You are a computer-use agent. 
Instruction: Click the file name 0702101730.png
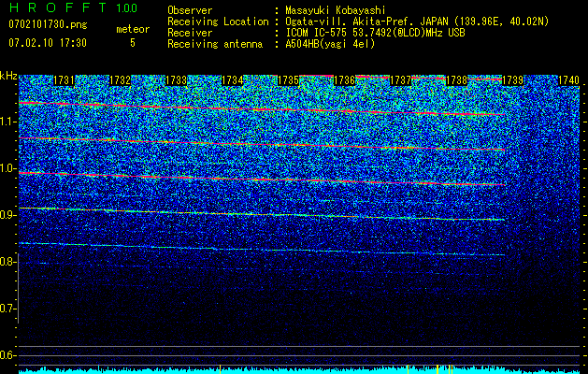point(48,25)
